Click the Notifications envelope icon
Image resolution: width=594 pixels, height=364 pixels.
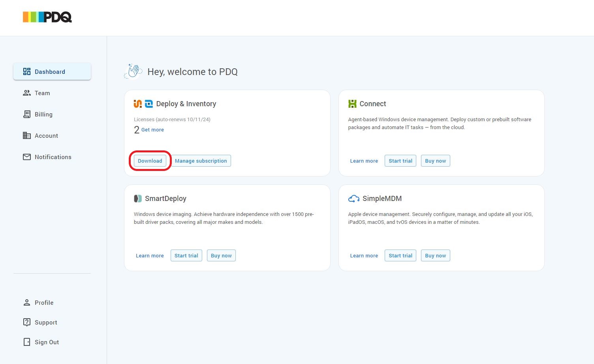click(x=27, y=157)
